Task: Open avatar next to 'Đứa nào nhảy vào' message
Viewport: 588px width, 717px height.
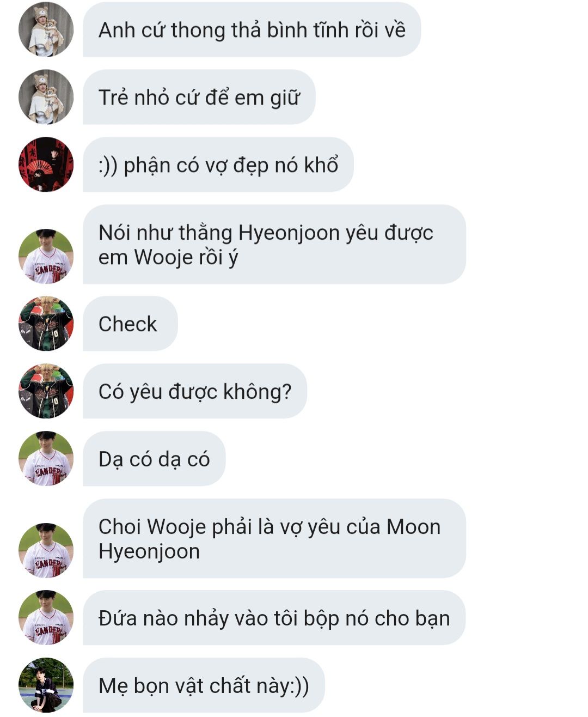Action: pos(46,618)
